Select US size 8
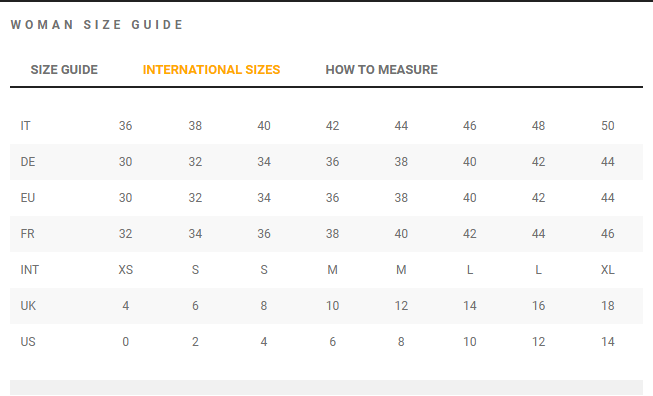 click(401, 342)
